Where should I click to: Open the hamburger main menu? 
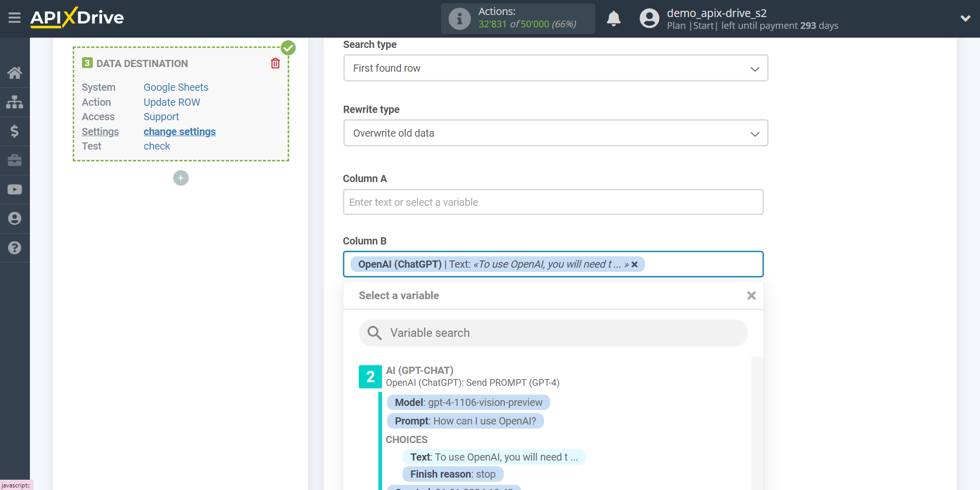click(14, 18)
